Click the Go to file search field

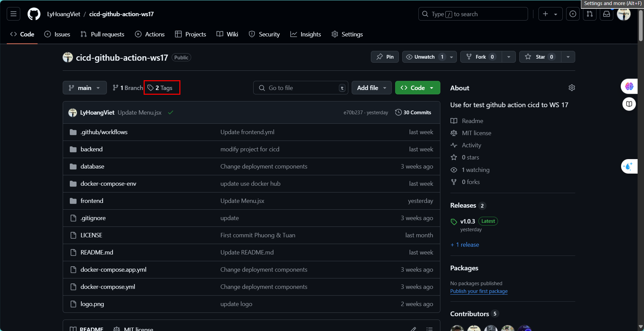(300, 88)
